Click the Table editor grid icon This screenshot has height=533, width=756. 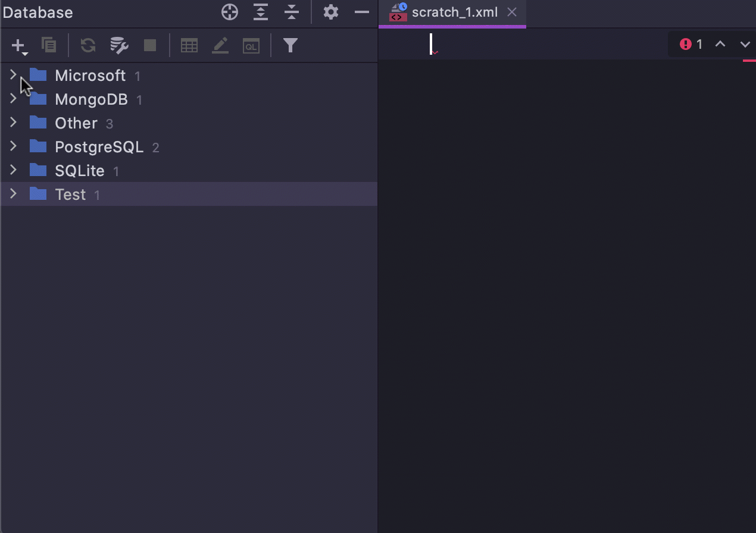(189, 45)
